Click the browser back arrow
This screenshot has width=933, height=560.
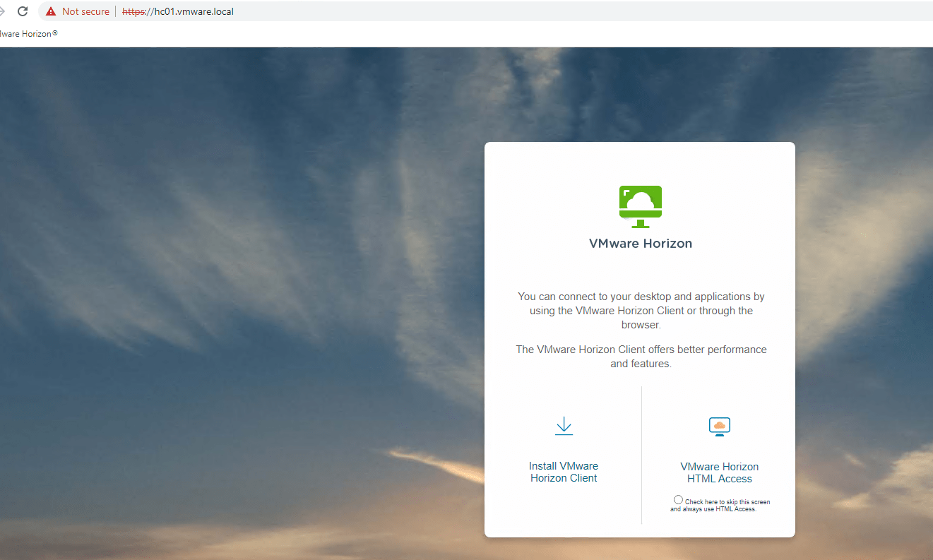(2, 11)
